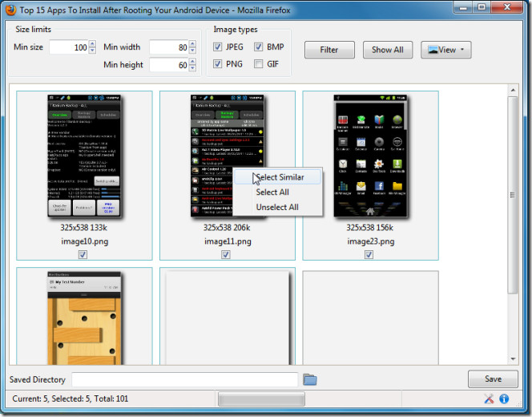Screen dimensions: 532x417
Task: Toggle the BMP image type checkbox
Action: [258, 47]
